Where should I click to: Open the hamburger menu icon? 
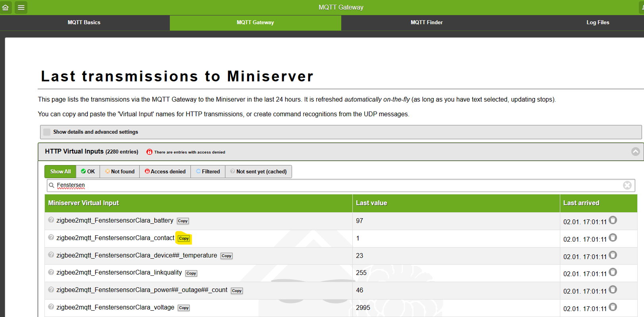(21, 7)
